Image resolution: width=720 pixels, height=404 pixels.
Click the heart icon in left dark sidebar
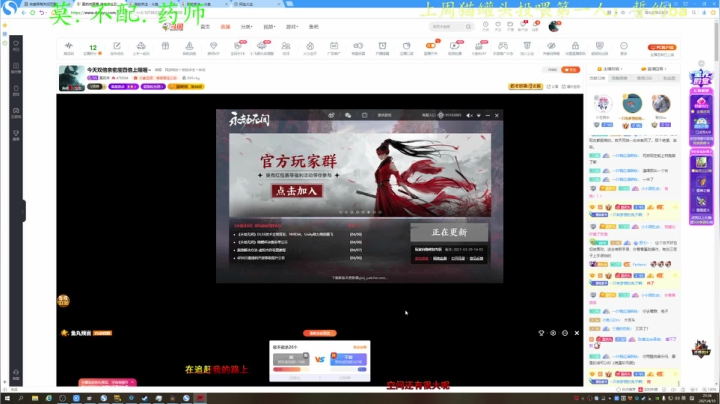point(16,44)
